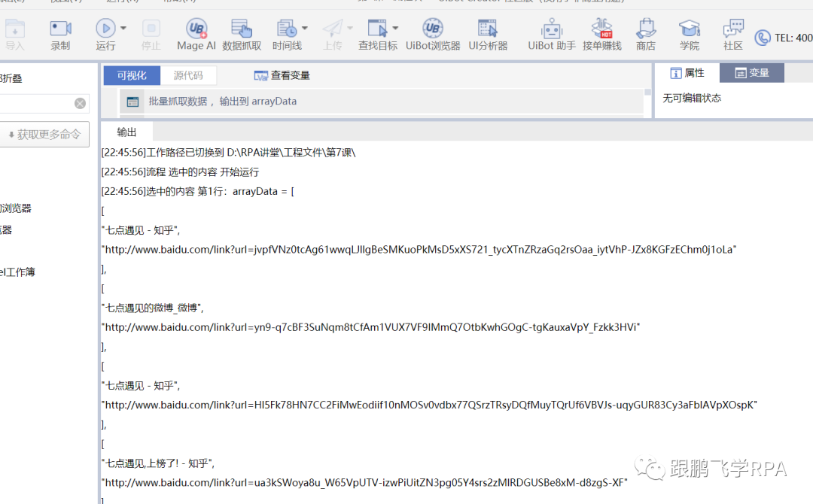The height and width of the screenshot is (504, 813).
Task: Click the baidu link starting url=ua3kSWoya8u
Action: pyautogui.click(x=364, y=483)
